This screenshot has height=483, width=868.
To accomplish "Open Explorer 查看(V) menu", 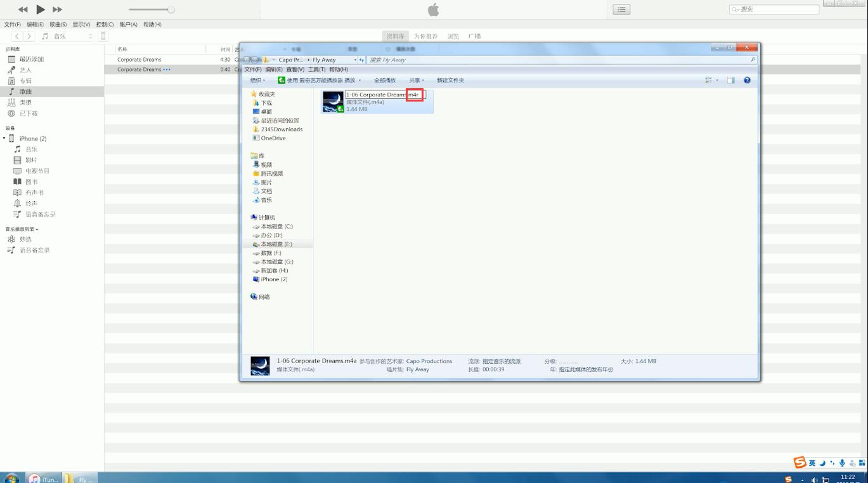I will click(x=295, y=70).
